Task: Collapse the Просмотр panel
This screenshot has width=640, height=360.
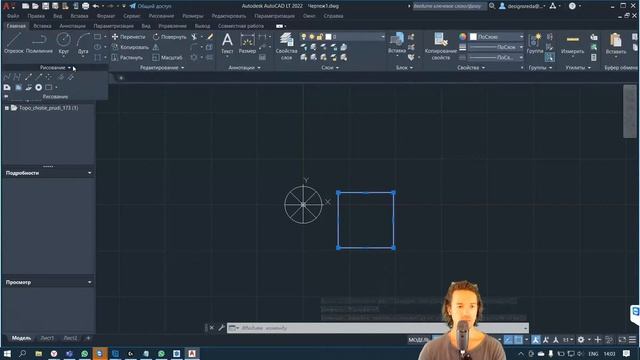Action: 89,282
